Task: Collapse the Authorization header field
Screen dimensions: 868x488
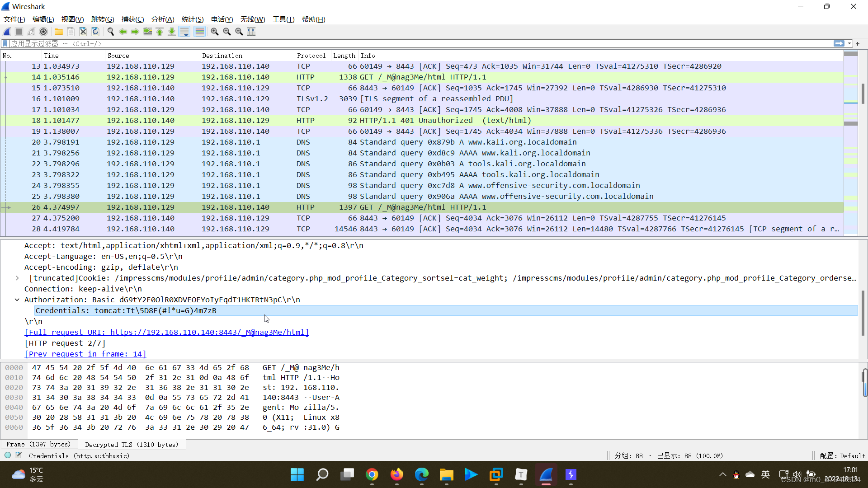Action: (17, 300)
